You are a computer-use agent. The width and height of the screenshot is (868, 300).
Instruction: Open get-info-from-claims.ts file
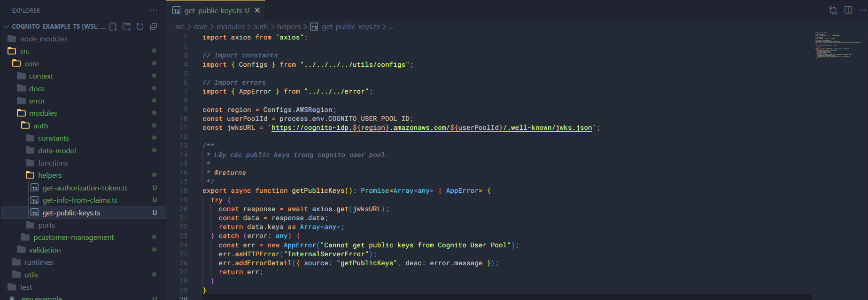coord(80,200)
